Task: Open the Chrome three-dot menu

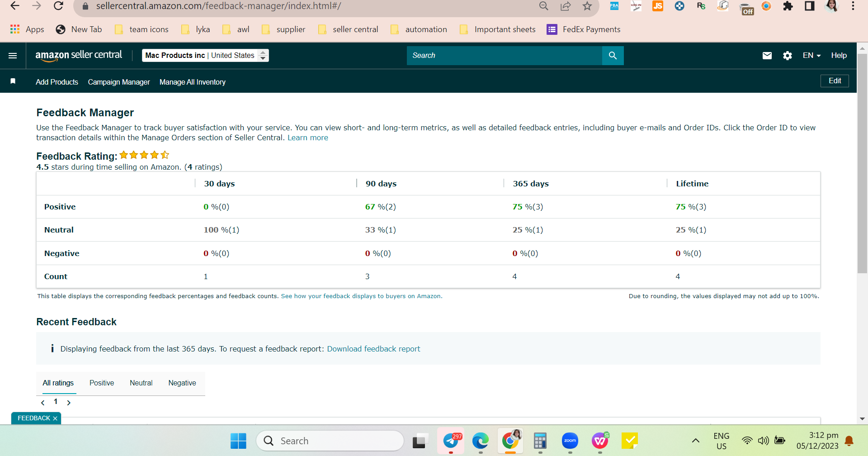Action: 853,6
